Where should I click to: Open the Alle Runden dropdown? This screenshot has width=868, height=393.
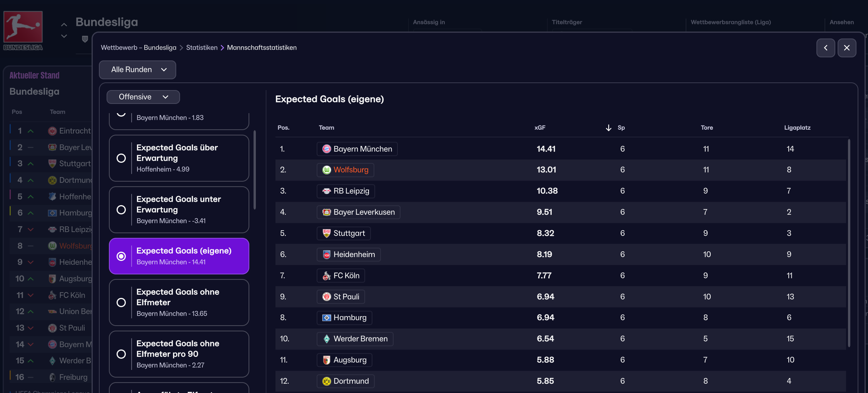click(x=137, y=70)
